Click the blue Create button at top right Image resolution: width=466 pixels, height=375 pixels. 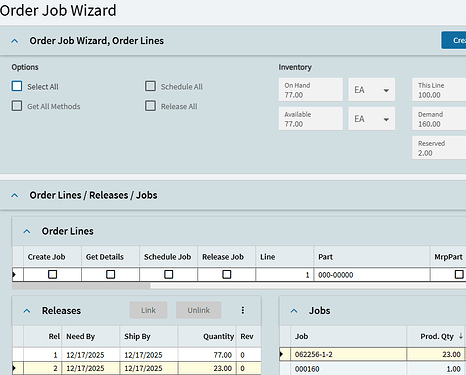click(x=454, y=40)
